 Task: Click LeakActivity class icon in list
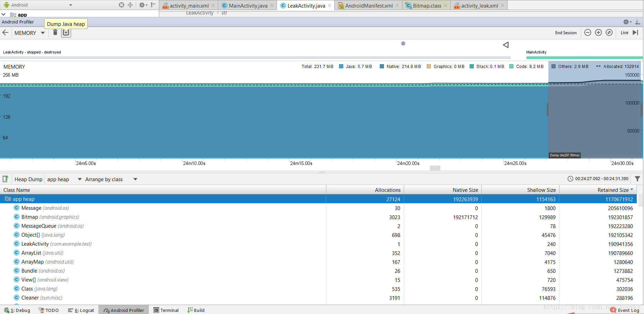tap(16, 244)
